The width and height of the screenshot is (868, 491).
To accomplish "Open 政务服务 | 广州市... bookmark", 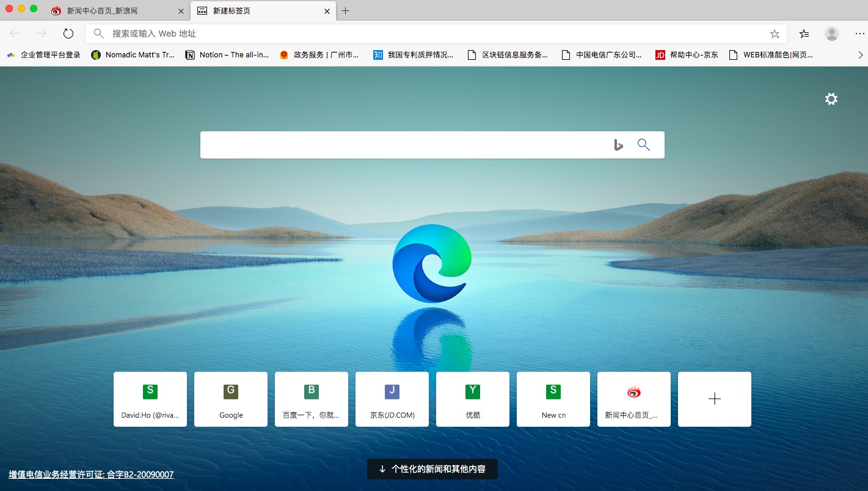I will click(319, 55).
